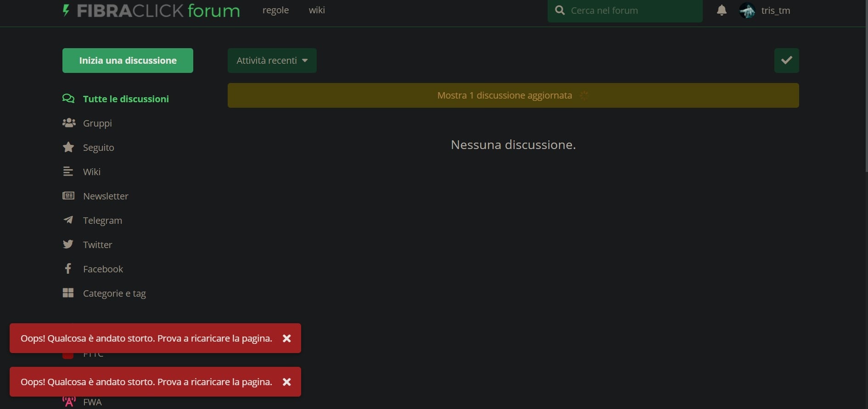Open the regole header link
The height and width of the screenshot is (409, 868).
coord(275,11)
